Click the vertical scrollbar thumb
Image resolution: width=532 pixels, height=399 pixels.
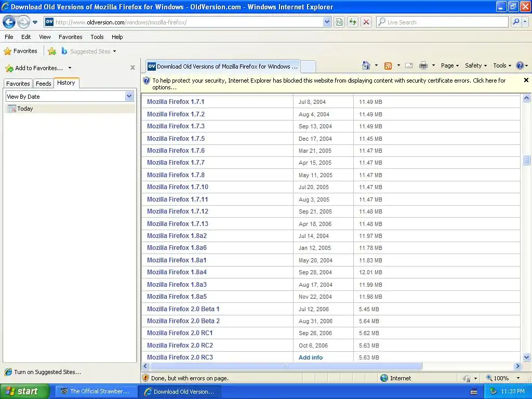[x=526, y=160]
